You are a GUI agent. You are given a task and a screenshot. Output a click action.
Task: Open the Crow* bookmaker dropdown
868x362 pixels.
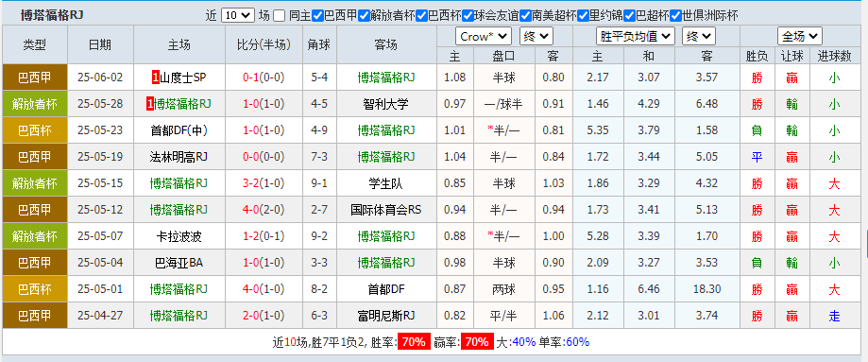click(x=484, y=37)
